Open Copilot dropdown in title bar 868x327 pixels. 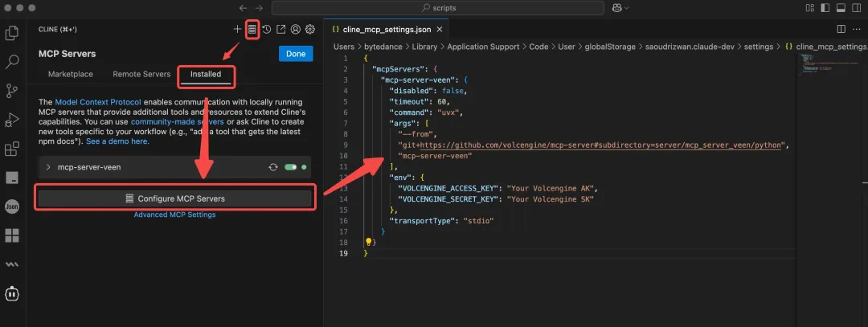click(619, 8)
